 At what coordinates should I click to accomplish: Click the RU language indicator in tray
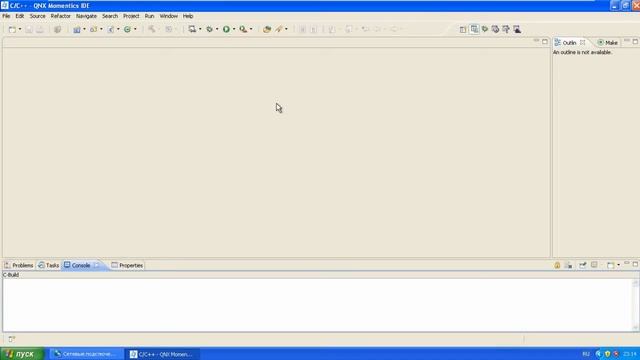[x=586, y=354]
